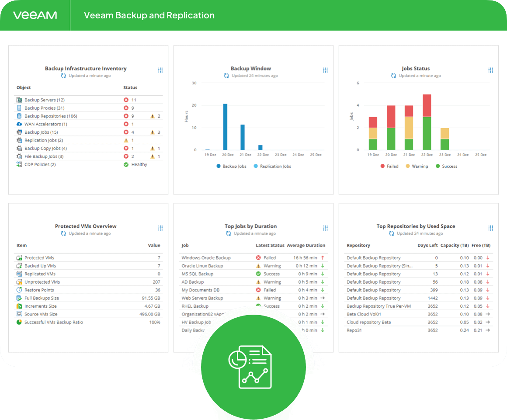This screenshot has height=420, width=507.
Task: Click the File Backup Jobs (3) icon
Action: click(19, 156)
